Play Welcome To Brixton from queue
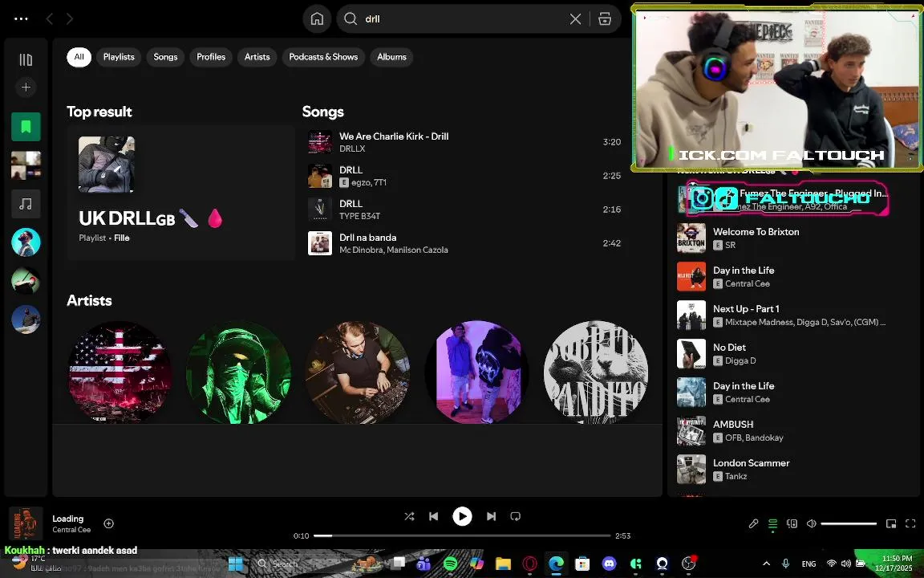Viewport: 924px width, 578px height. click(793, 238)
